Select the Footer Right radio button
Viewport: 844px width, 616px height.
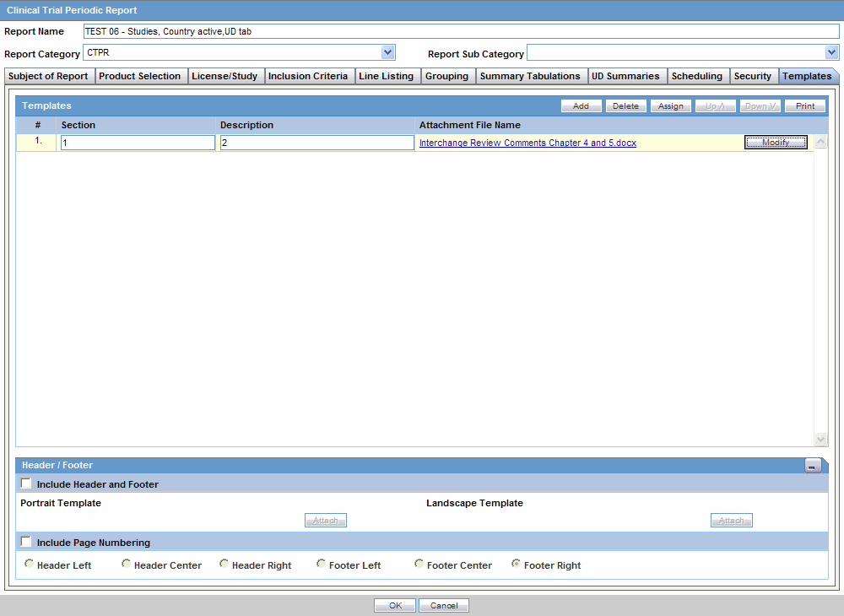pos(516,563)
